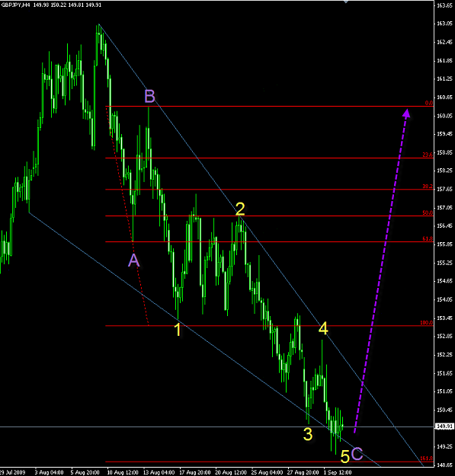Click the 29 Jul 2009 date label
The image size is (455, 476).
[13, 472]
